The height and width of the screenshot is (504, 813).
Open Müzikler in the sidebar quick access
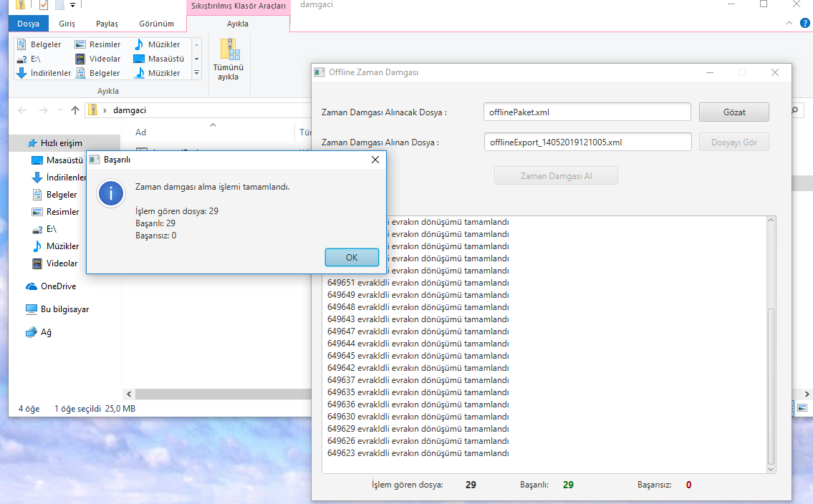62,246
